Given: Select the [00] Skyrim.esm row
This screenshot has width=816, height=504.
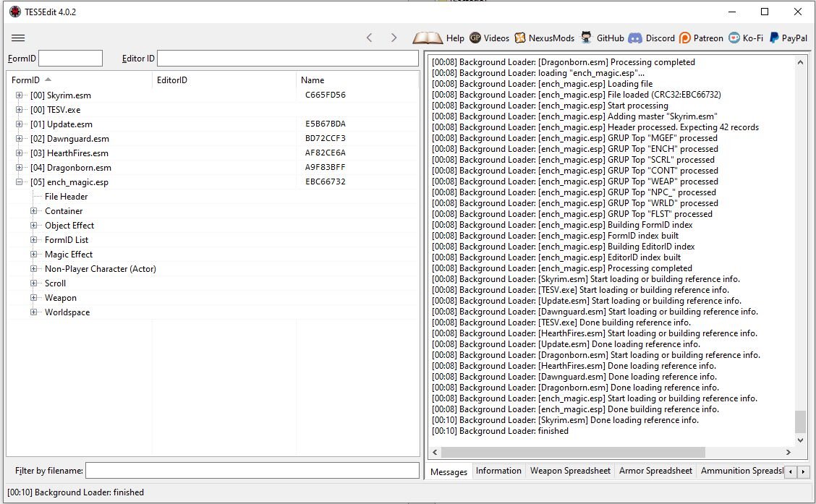Looking at the screenshot, I should 213,95.
